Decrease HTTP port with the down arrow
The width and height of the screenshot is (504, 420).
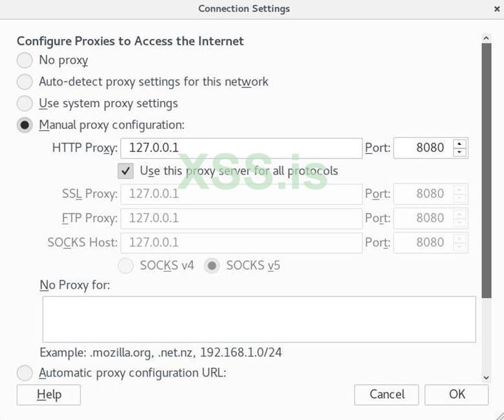(x=460, y=152)
